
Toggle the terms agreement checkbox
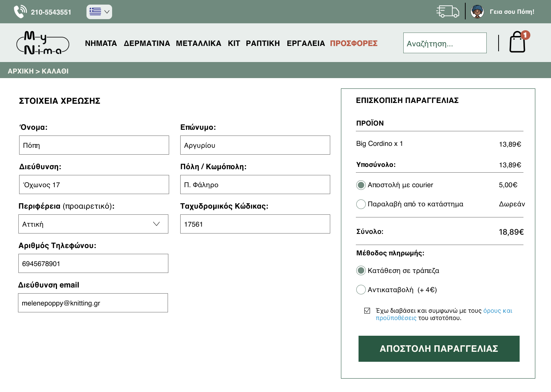coord(367,311)
